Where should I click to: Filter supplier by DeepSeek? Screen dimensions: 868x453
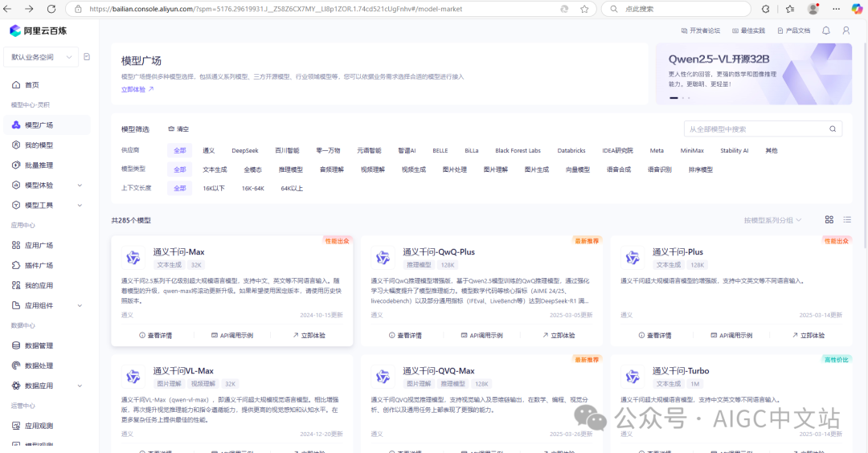[x=244, y=150]
